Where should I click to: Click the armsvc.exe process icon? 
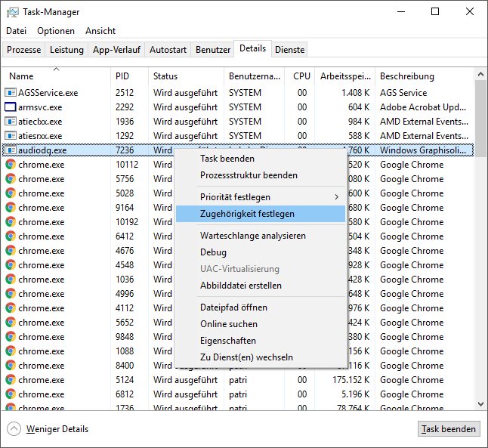point(11,107)
